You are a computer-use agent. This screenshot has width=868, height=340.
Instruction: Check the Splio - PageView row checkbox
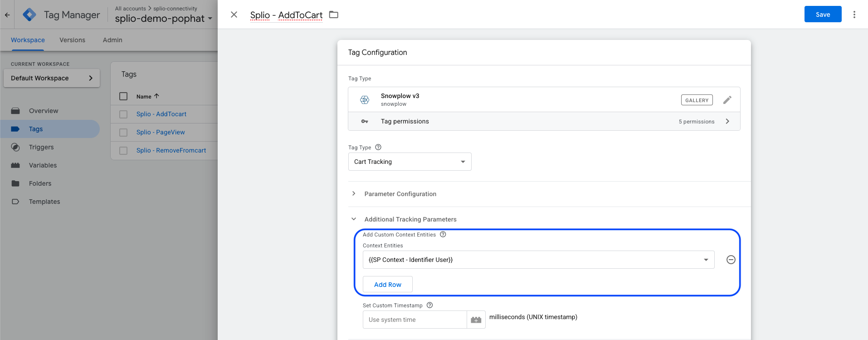123,133
